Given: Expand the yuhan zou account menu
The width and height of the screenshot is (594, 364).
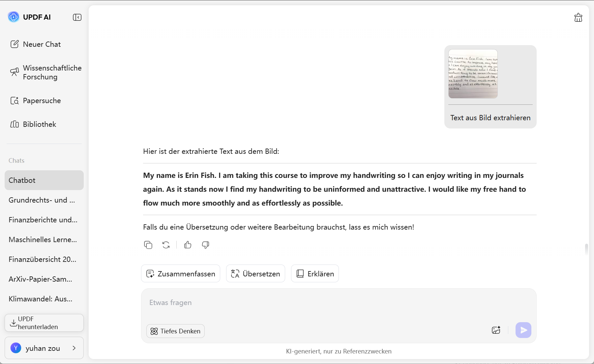Looking at the screenshot, I should click(x=44, y=348).
